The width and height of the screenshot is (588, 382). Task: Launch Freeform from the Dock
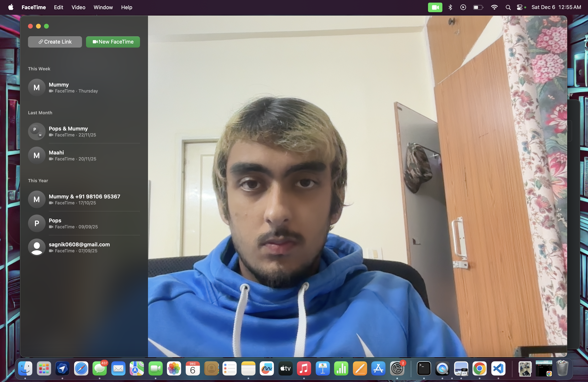tap(267, 369)
